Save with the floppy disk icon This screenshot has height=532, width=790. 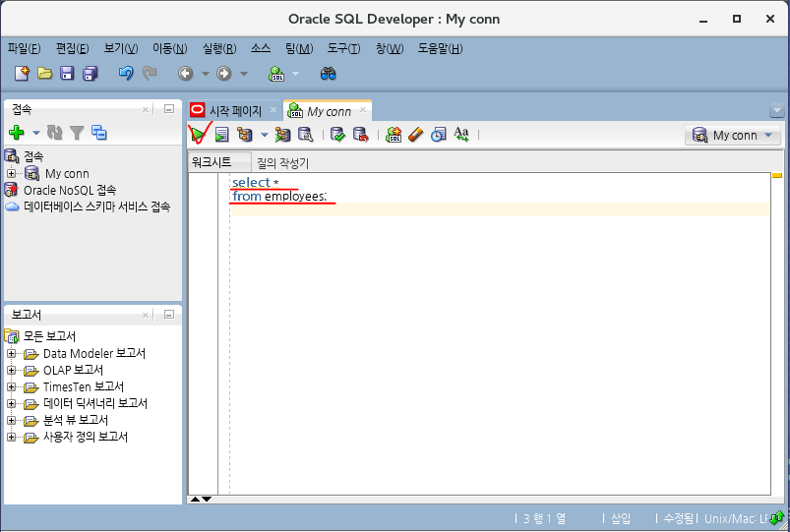67,74
